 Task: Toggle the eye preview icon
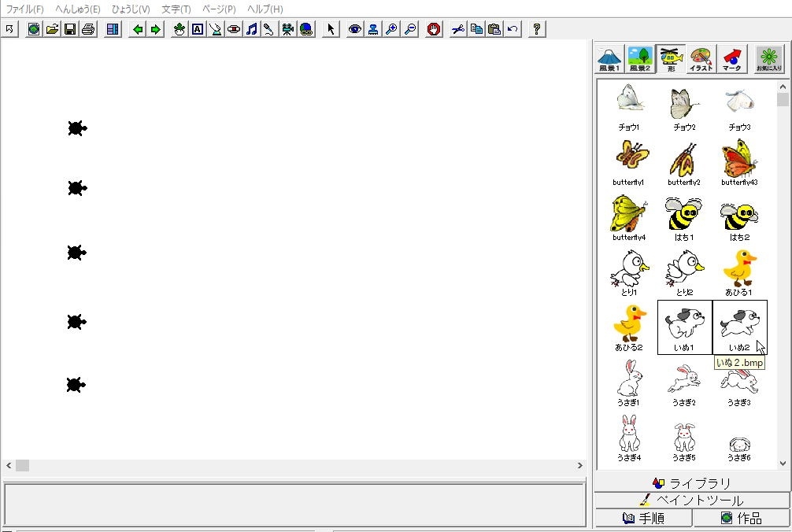tap(355, 29)
